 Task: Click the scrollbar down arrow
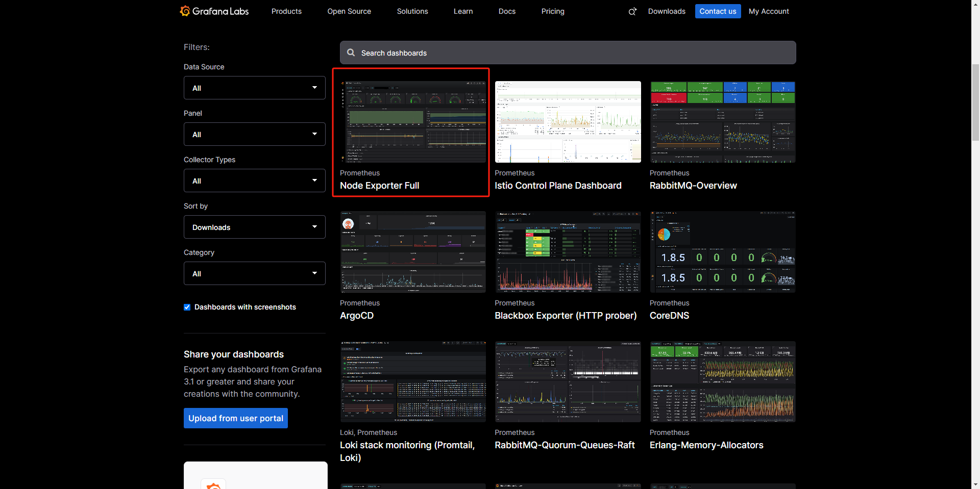(x=975, y=484)
